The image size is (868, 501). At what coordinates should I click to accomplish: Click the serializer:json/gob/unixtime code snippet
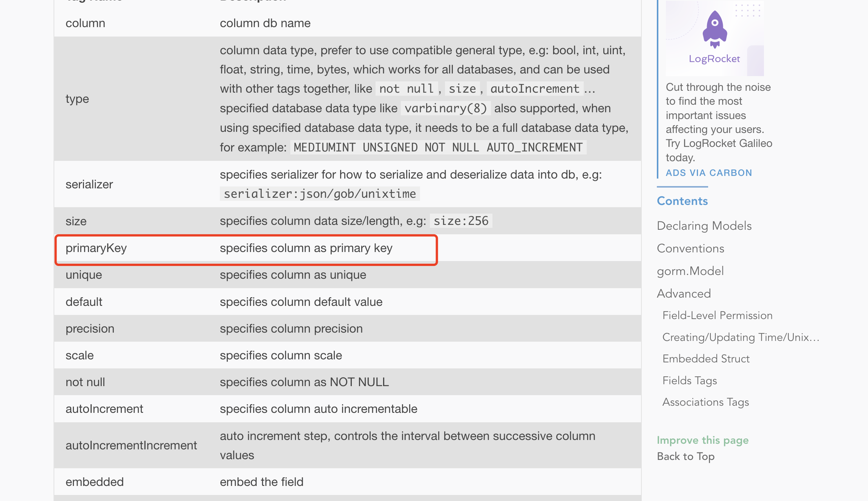(x=320, y=193)
